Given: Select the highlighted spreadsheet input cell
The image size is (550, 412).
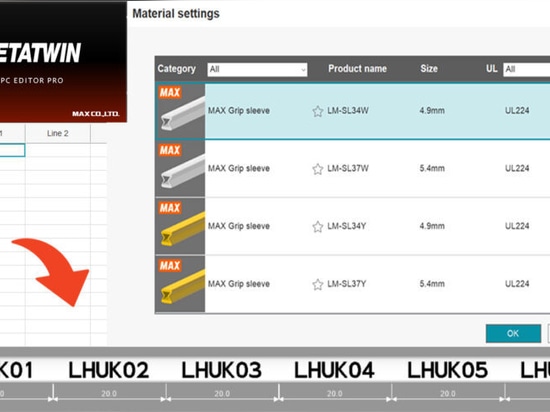Looking at the screenshot, I should coord(12,150).
